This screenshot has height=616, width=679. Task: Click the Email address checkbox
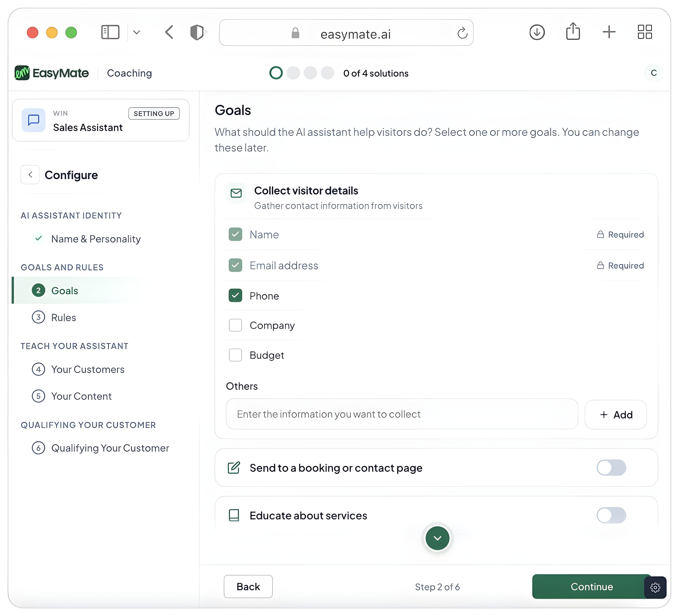coord(235,265)
